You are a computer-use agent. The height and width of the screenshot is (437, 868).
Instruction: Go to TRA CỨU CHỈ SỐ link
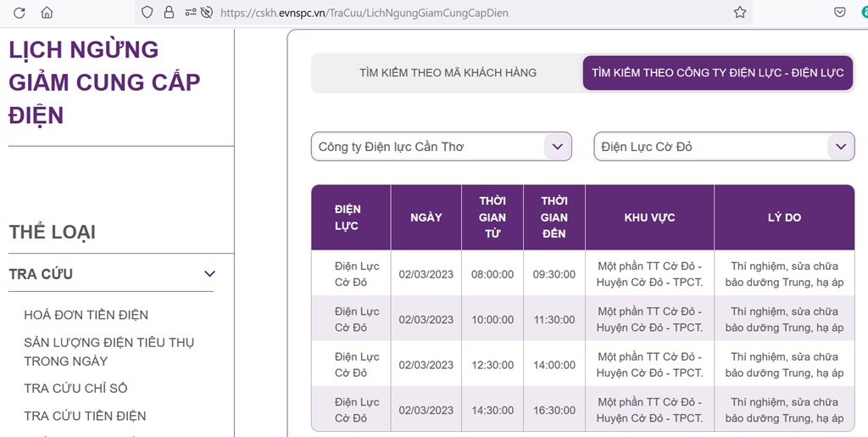pos(75,388)
